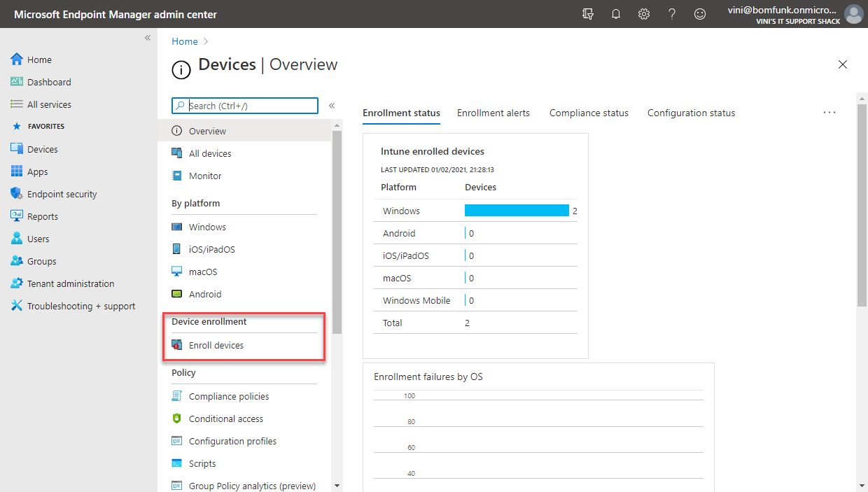Screen dimensions: 868x492
Task: Click the iOS/iPadOS platform icon
Action: (177, 249)
